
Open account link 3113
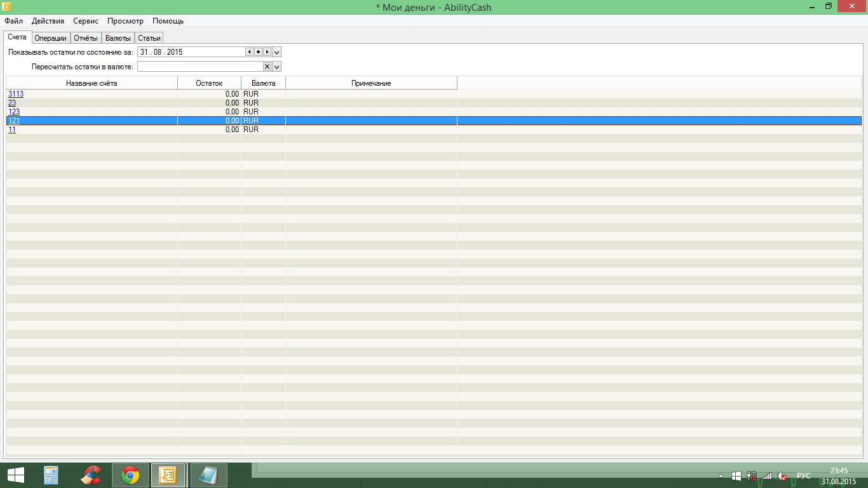pos(16,94)
